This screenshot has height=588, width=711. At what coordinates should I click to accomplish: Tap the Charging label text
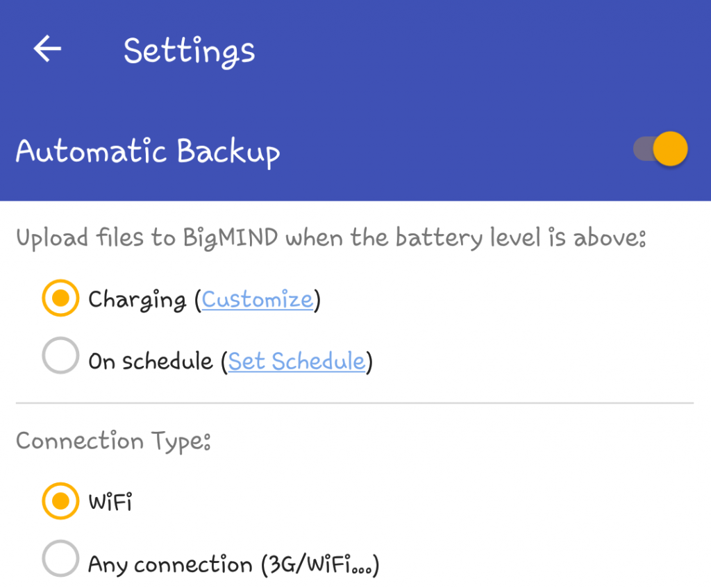(137, 299)
